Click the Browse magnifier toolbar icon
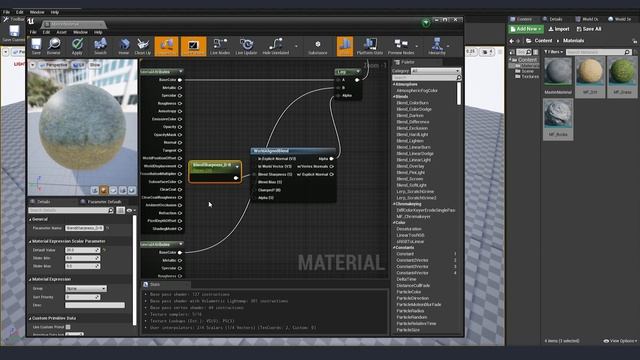 pos(53,46)
